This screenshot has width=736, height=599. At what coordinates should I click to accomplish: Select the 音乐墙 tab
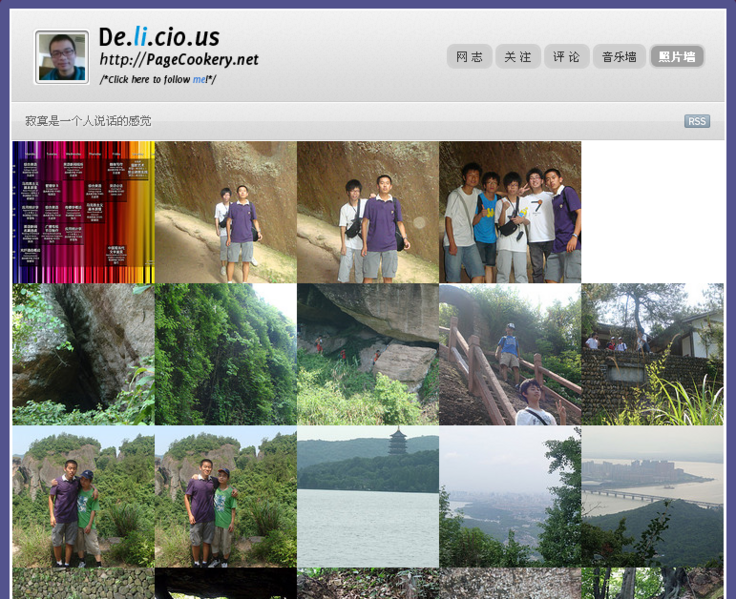(619, 57)
